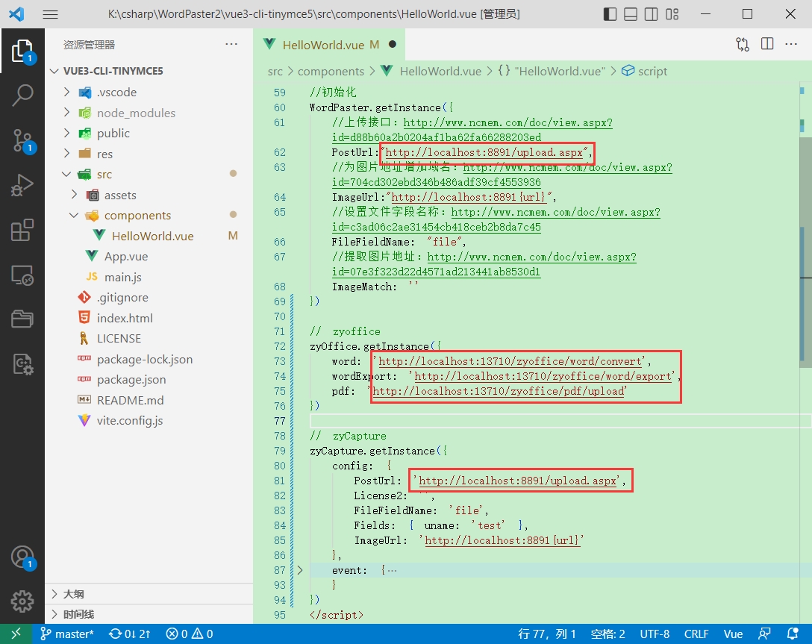Image resolution: width=812 pixels, height=644 pixels.
Task: Open the Manage settings gear
Action: [22, 601]
